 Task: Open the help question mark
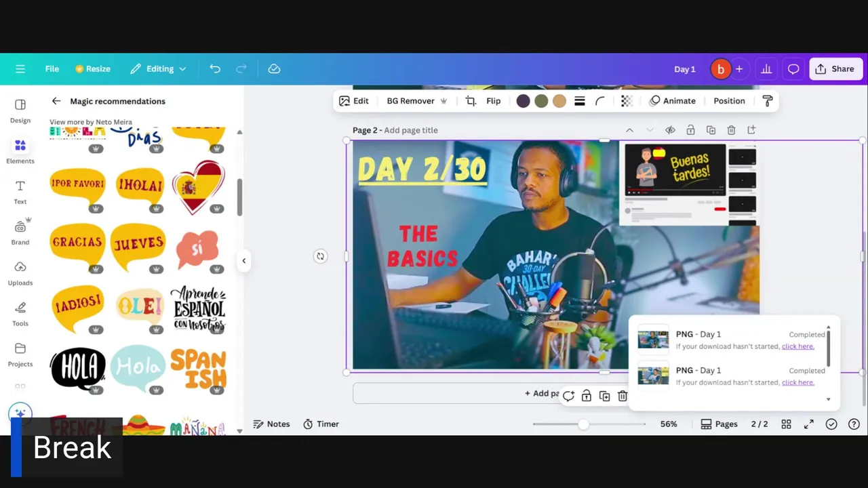(854, 424)
